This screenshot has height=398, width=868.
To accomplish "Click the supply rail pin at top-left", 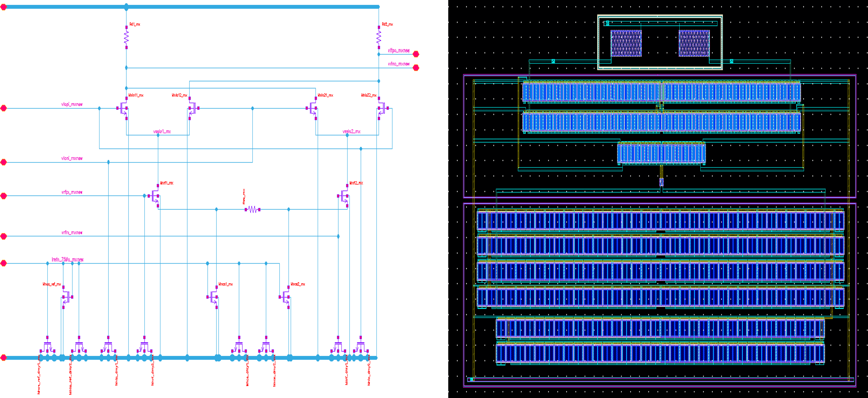I will click(x=3, y=7).
